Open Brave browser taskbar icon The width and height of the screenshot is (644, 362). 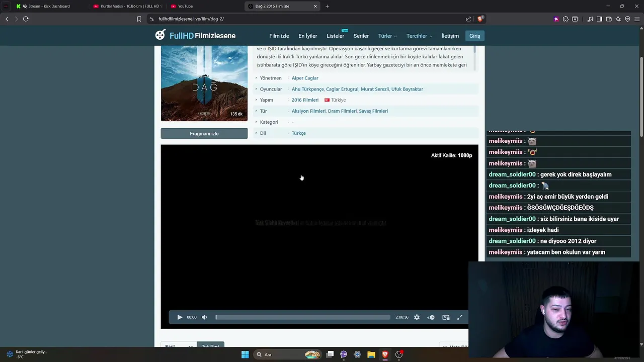point(385,354)
